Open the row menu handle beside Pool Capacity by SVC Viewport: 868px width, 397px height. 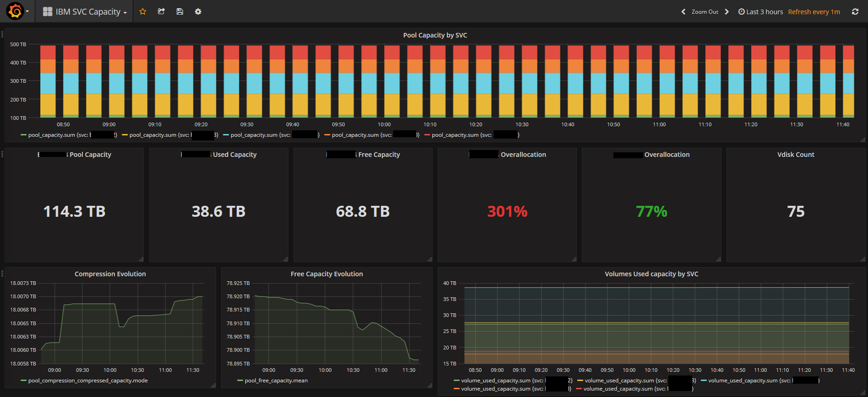(2, 34)
